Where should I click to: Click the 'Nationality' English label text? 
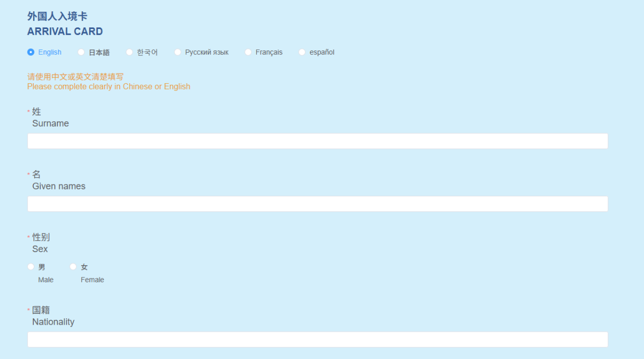pos(53,322)
